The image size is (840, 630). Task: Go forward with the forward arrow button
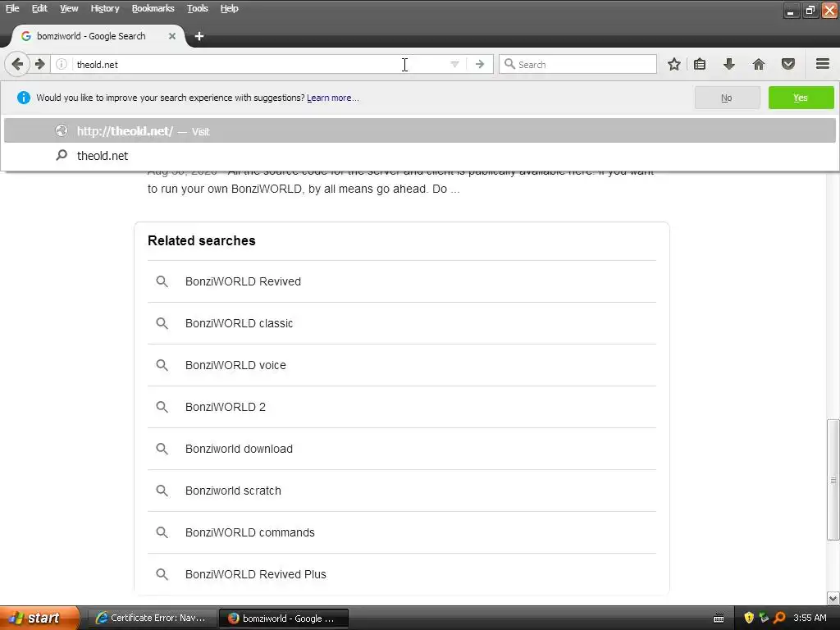(39, 64)
